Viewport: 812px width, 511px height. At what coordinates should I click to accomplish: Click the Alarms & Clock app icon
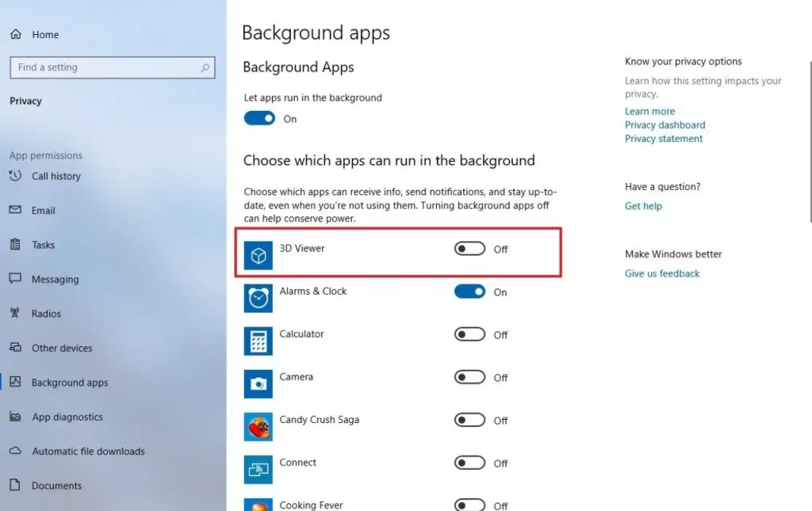click(258, 298)
